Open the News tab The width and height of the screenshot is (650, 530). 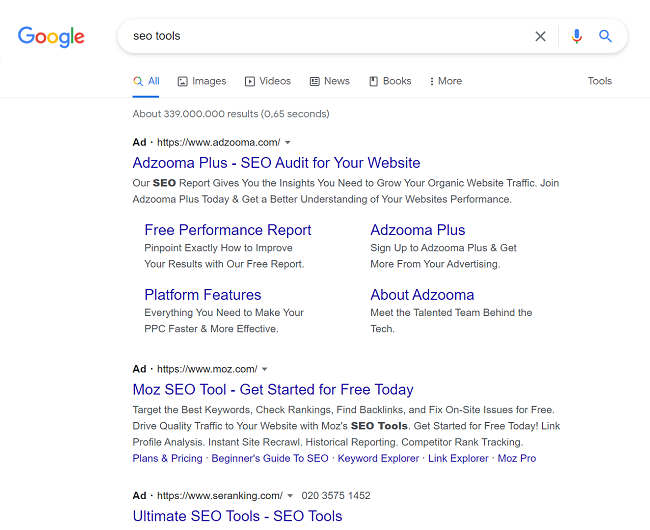(330, 81)
